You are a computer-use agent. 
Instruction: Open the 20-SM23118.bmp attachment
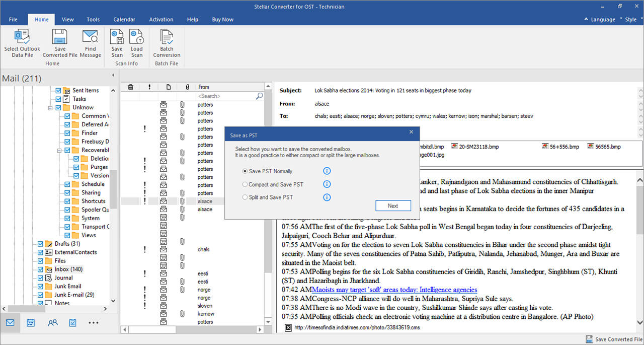pos(475,147)
